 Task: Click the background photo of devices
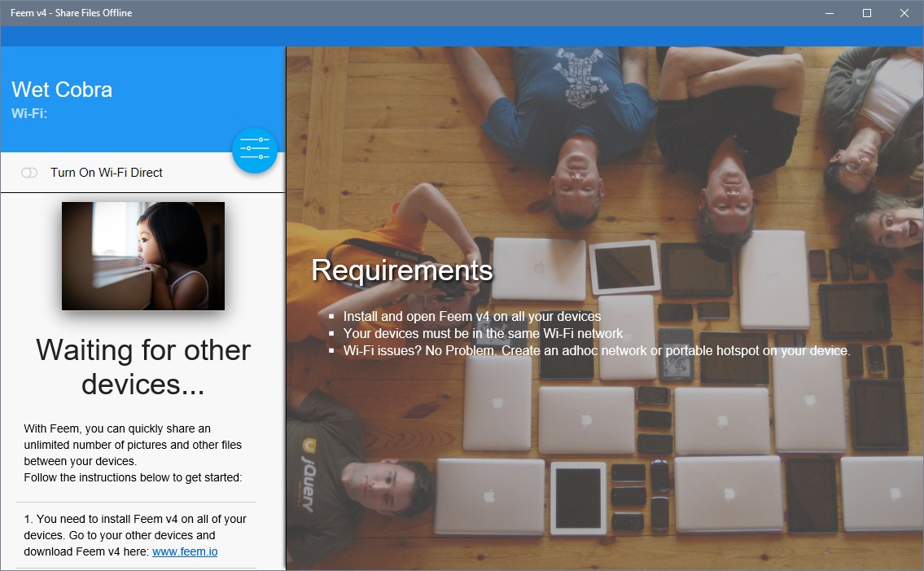(x=602, y=448)
